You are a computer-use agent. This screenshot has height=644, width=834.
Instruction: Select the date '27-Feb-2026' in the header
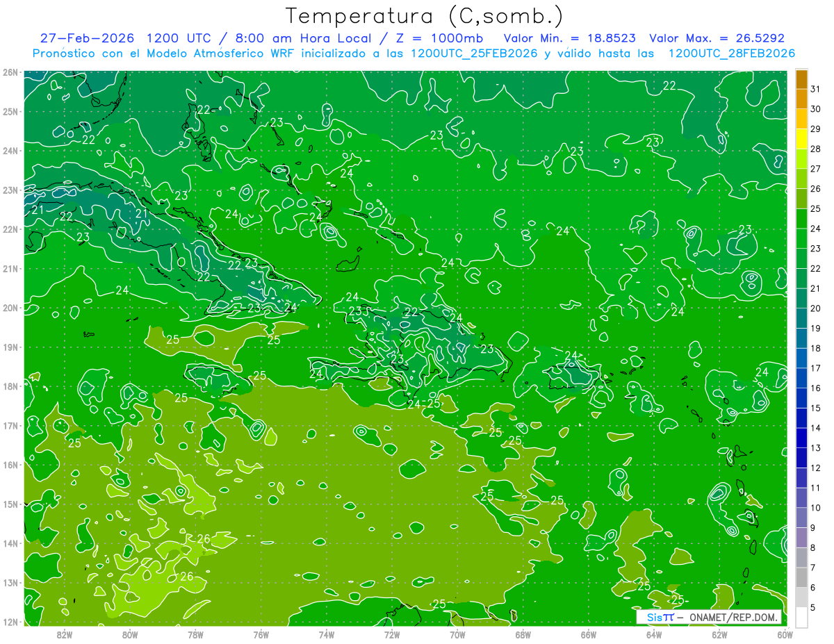point(86,38)
